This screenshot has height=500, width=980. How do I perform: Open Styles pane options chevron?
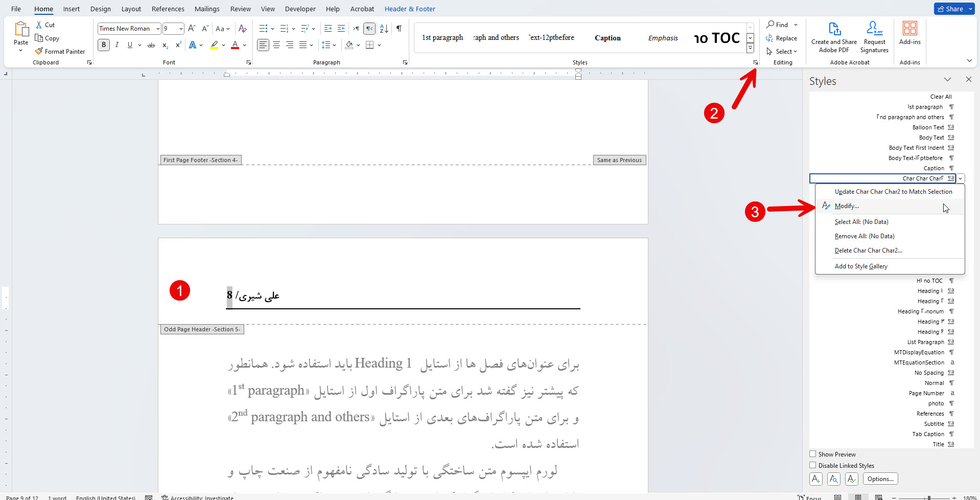pyautogui.click(x=947, y=80)
